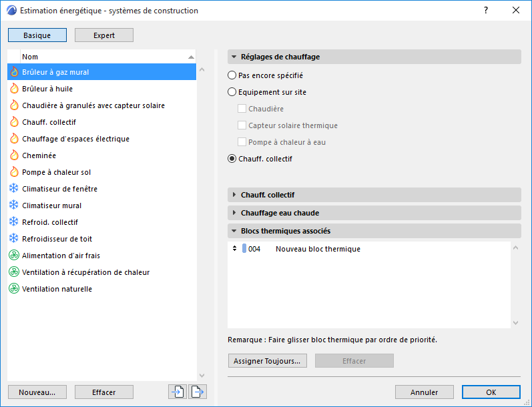Sort the list by Nom column header
This screenshot has height=407, width=532.
(x=100, y=57)
